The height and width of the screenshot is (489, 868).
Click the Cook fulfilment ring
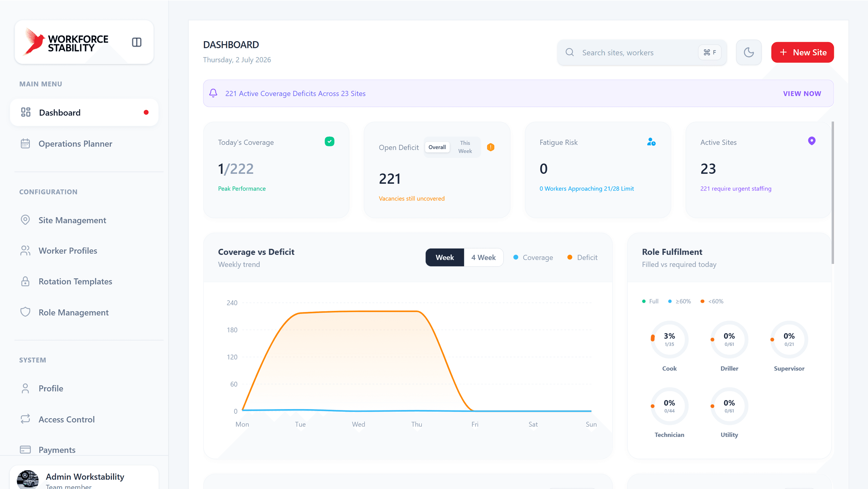[669, 339]
